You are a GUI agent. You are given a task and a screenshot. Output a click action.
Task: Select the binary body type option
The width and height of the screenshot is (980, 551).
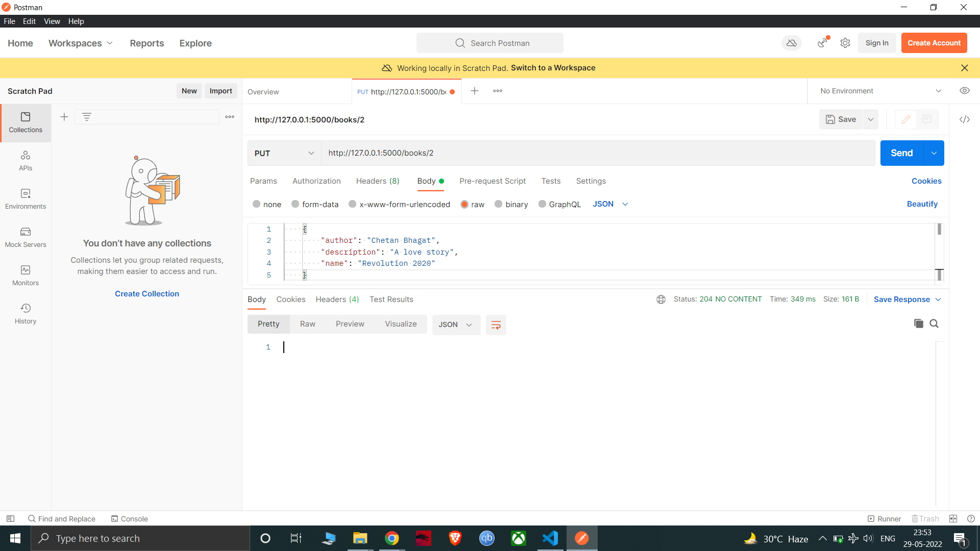pos(499,204)
